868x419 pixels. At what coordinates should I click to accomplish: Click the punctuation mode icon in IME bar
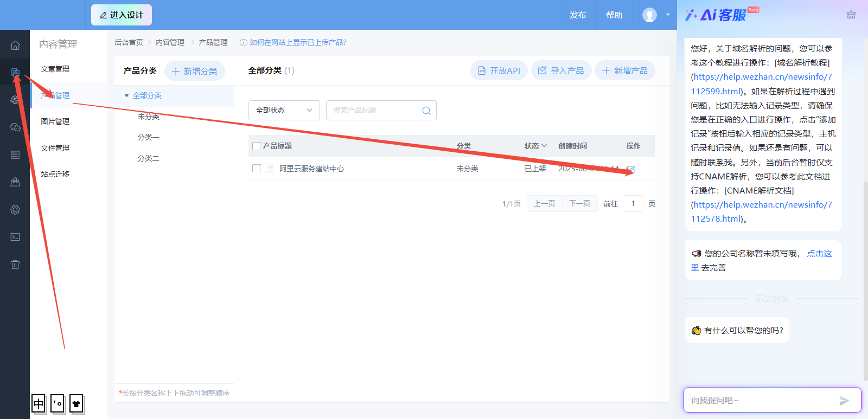click(58, 404)
